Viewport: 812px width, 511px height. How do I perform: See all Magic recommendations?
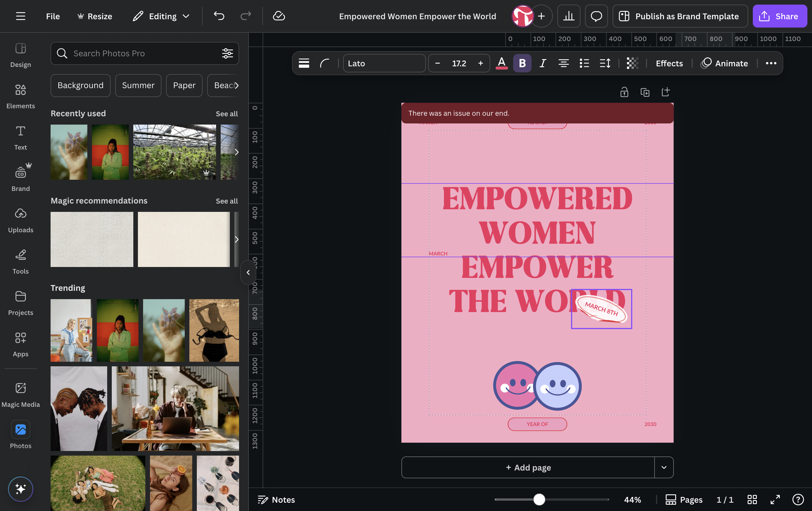227,201
